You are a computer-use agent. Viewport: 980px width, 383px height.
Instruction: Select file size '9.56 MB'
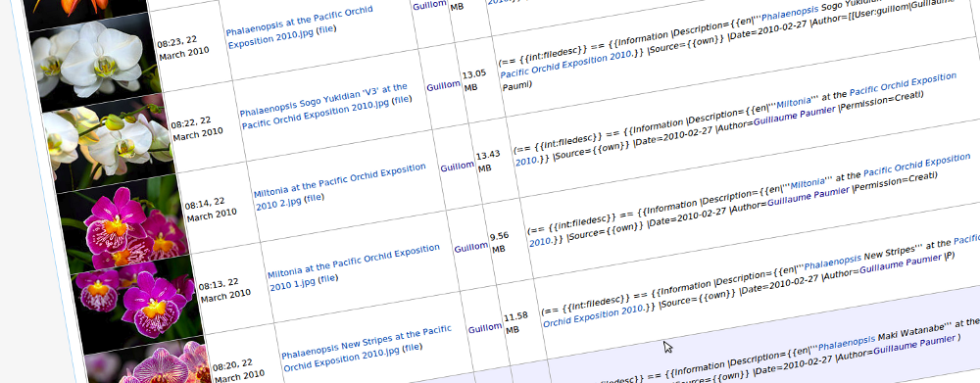[x=500, y=242]
